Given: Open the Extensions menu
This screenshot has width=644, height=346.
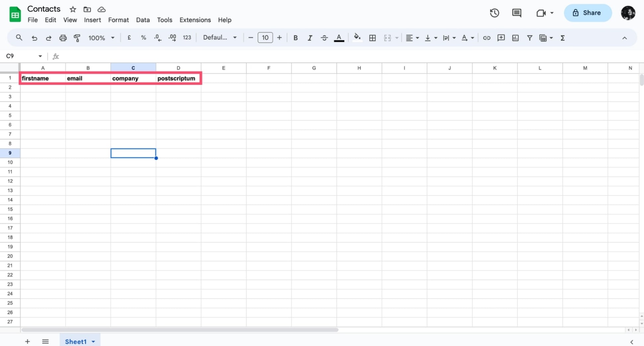Looking at the screenshot, I should click(x=195, y=20).
